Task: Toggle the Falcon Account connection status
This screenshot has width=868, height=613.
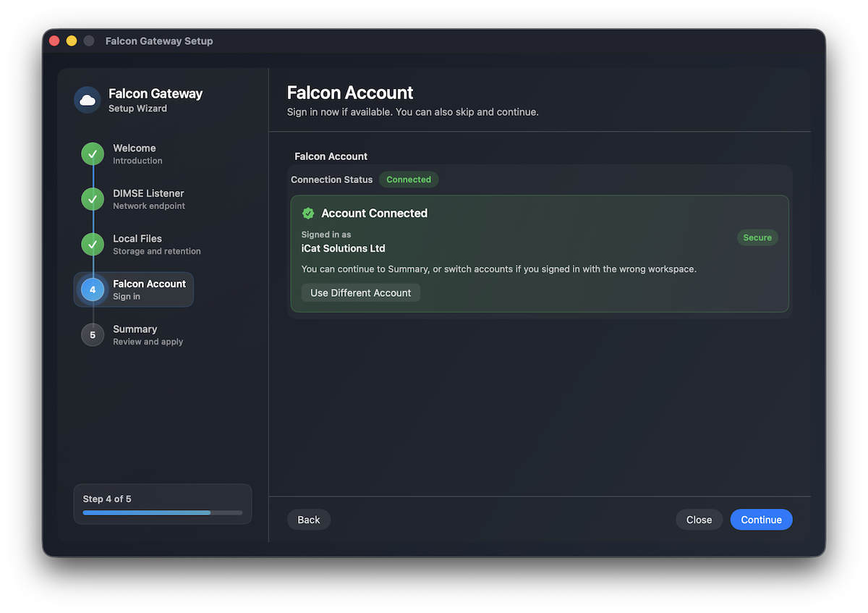Action: (409, 179)
